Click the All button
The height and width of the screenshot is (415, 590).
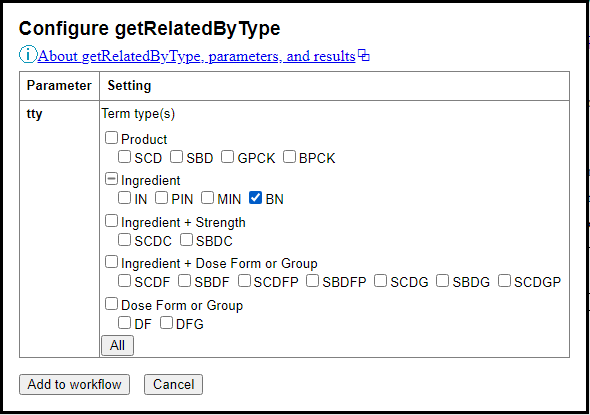point(117,345)
